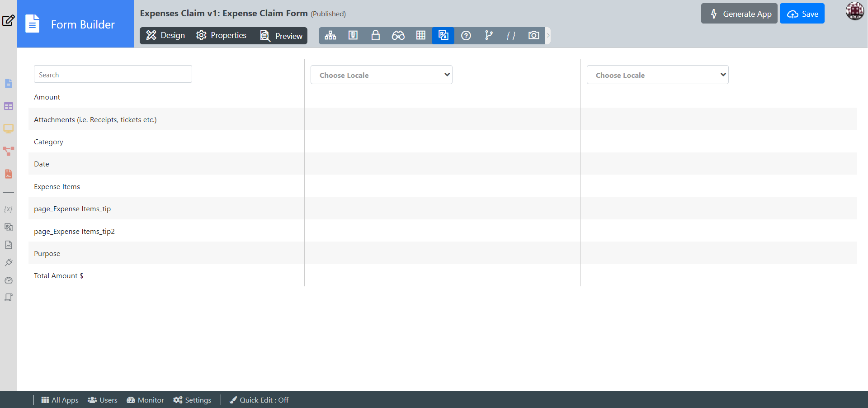Switch to the Properties tab
868x408 pixels.
(221, 35)
